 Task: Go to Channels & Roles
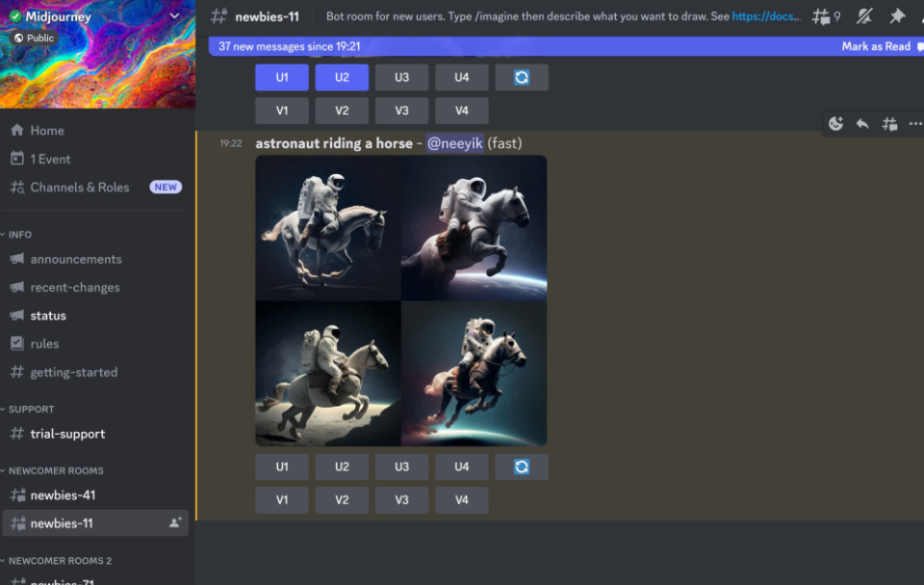[x=79, y=188]
